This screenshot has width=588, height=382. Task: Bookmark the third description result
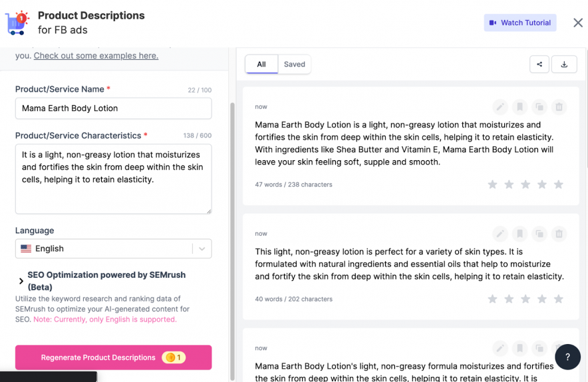pyautogui.click(x=519, y=348)
